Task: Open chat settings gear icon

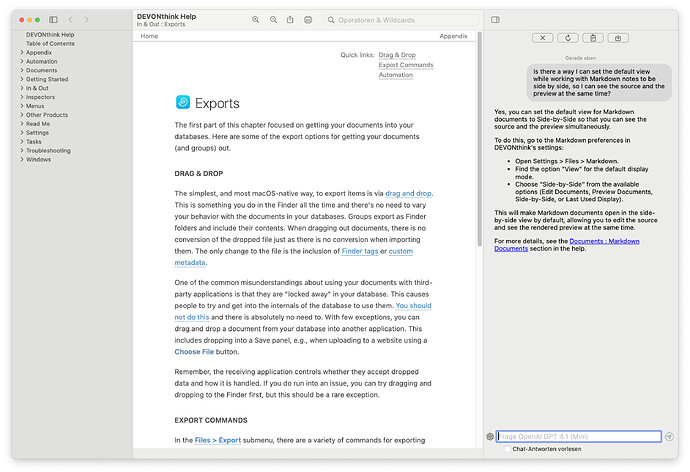Action: 490,436
